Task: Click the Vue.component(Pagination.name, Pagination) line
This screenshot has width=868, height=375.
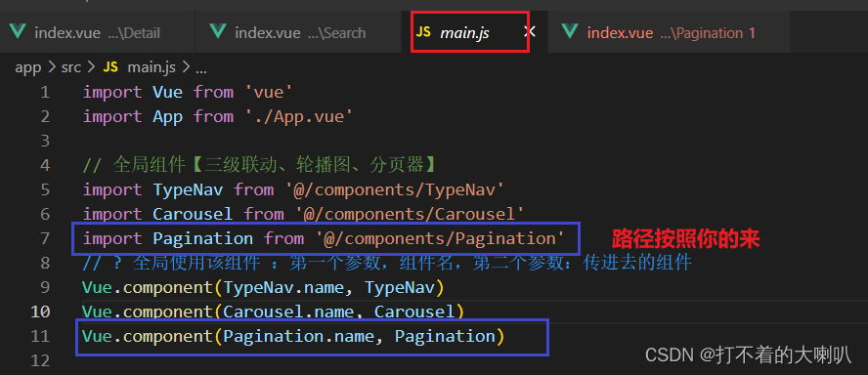Action: [293, 336]
